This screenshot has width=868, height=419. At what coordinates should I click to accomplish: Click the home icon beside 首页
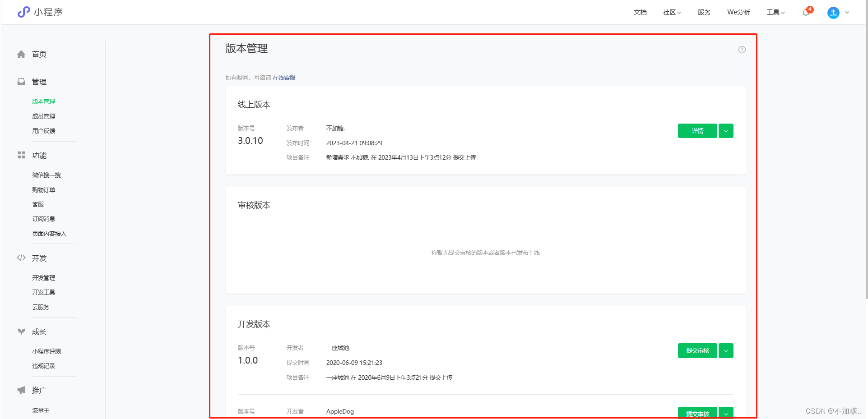point(21,55)
